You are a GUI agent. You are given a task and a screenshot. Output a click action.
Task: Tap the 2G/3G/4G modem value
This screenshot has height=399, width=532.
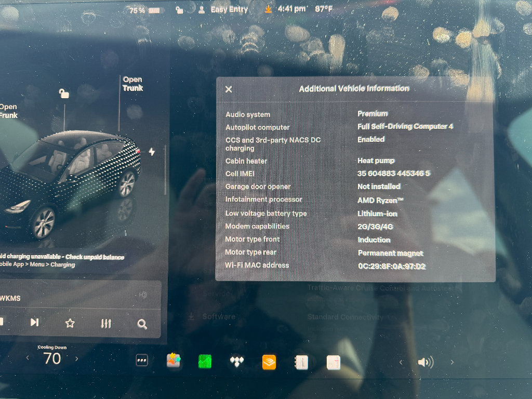coord(375,227)
